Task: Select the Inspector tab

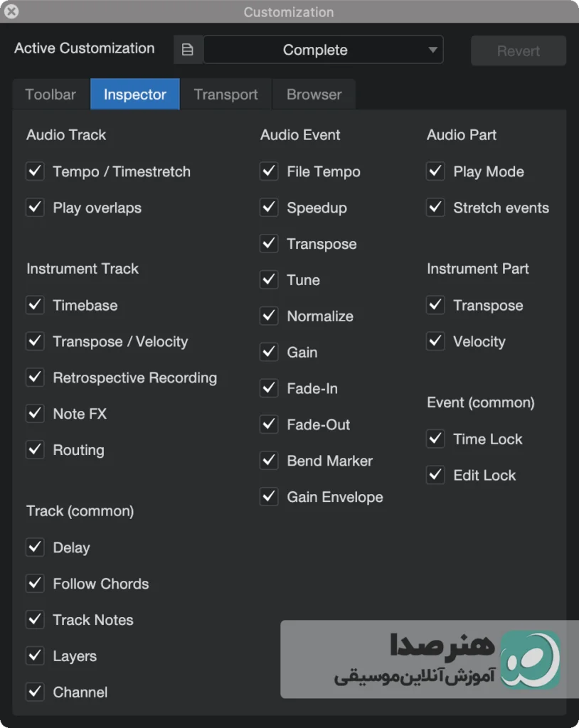Action: pos(134,95)
